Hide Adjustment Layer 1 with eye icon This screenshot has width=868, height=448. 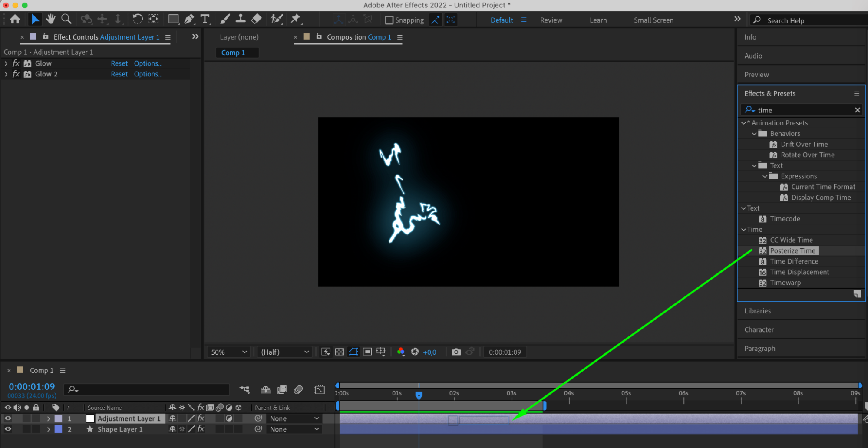(x=8, y=418)
